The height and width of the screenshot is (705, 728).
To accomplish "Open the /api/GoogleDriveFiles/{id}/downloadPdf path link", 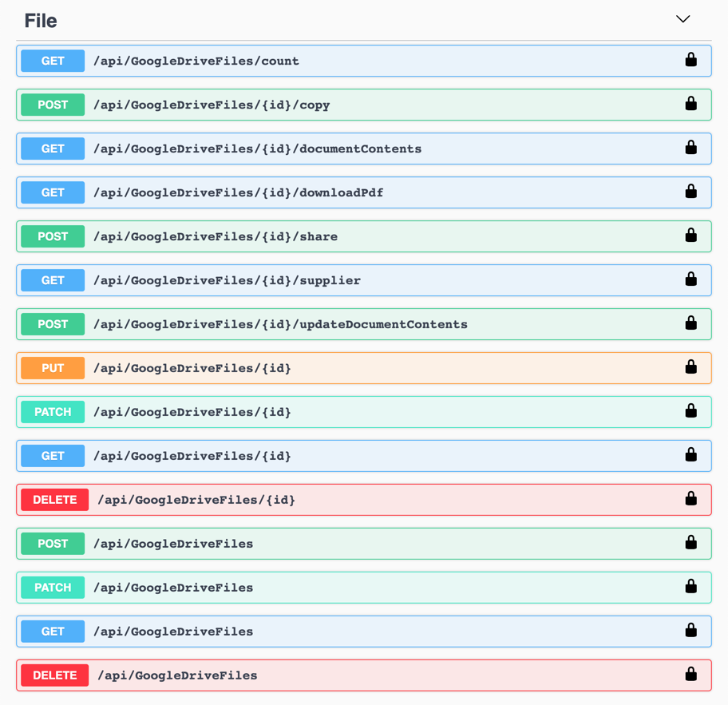I will tap(238, 192).
